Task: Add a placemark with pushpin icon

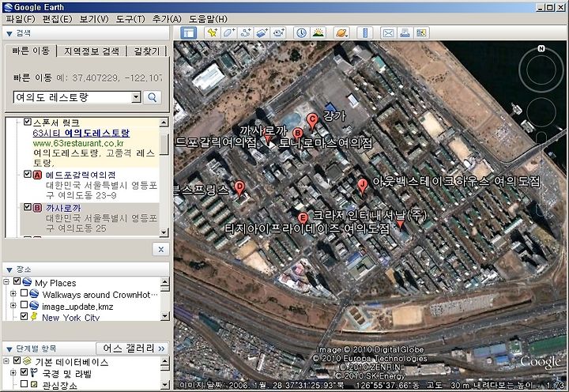Action: pyautogui.click(x=213, y=33)
